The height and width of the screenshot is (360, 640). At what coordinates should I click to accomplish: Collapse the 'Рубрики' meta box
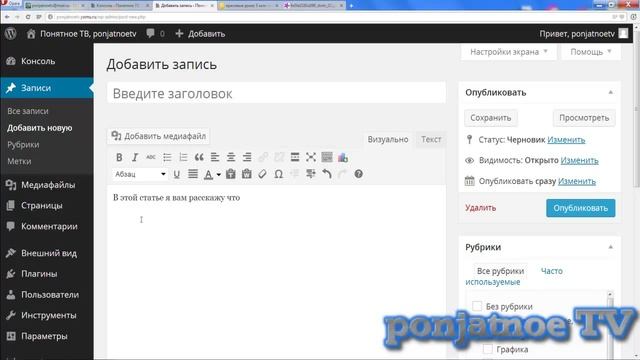pos(611,247)
